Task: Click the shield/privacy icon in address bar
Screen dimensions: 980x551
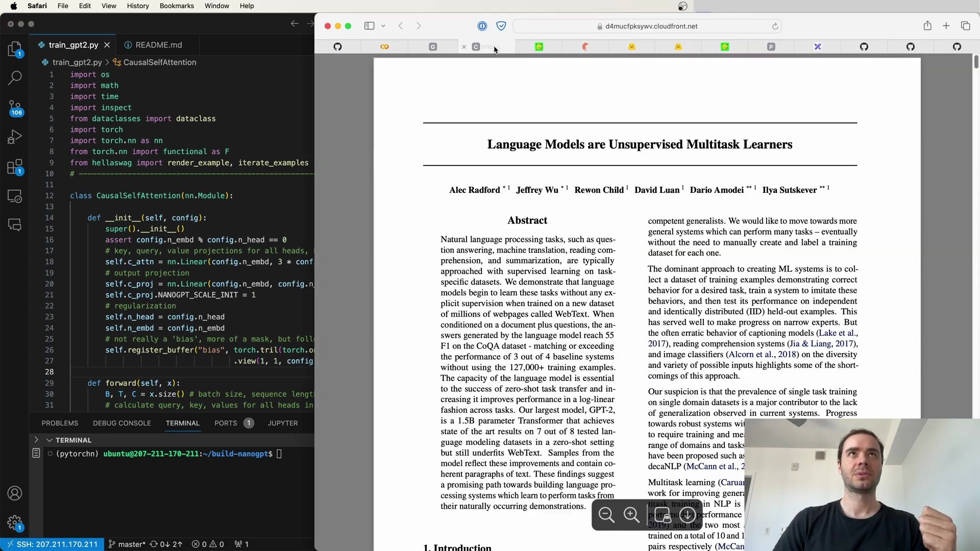Action: (x=501, y=26)
